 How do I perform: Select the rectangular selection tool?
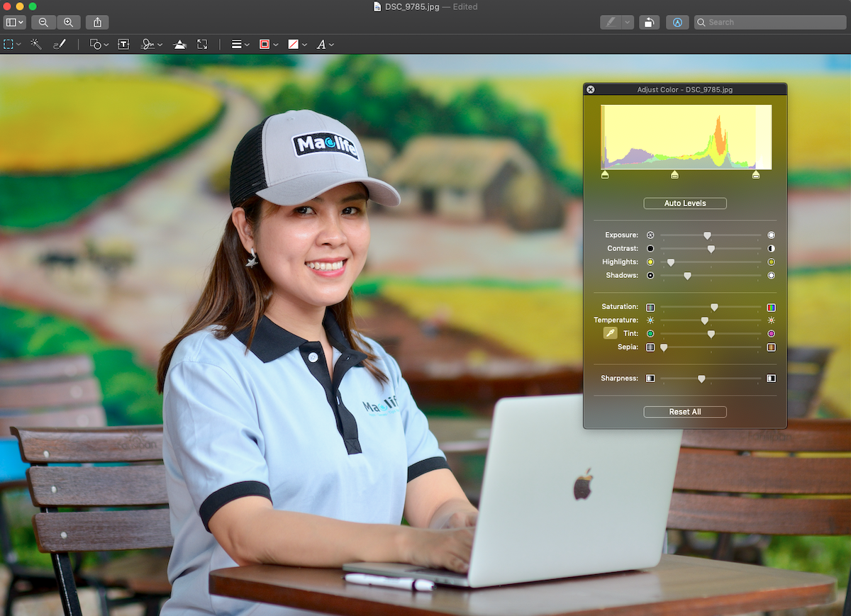pyautogui.click(x=10, y=44)
